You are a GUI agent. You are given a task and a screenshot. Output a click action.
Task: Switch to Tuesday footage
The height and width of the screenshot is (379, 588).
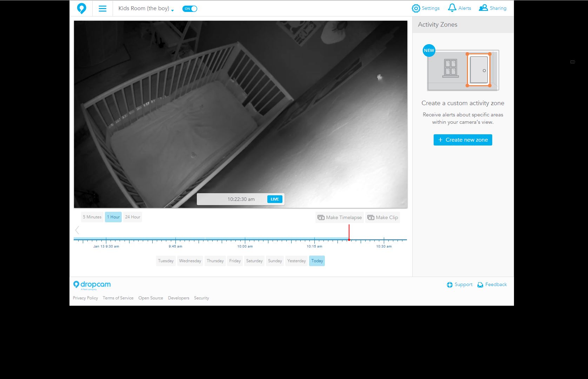coord(166,261)
